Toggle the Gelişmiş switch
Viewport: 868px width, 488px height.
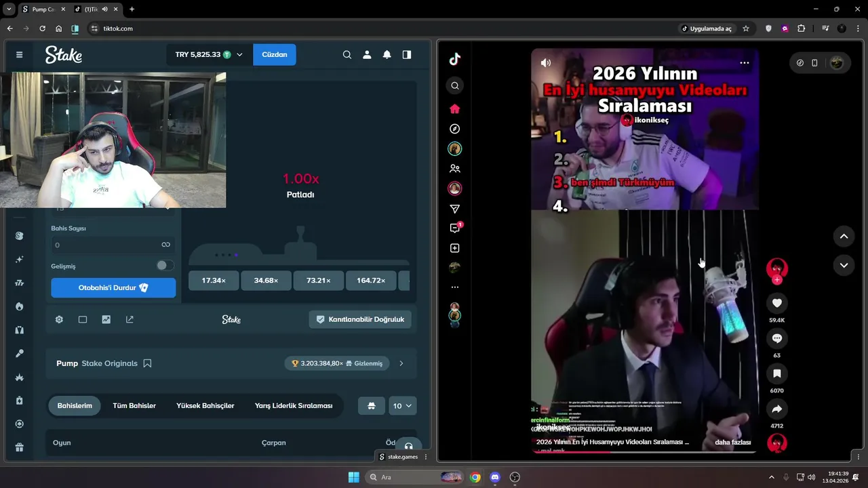165,266
